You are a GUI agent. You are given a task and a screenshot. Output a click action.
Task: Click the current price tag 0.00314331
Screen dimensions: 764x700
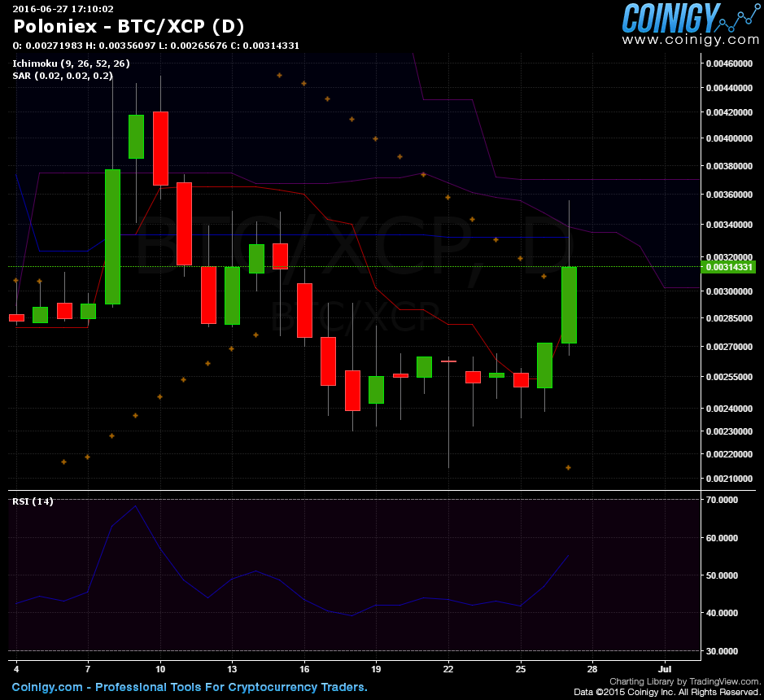729,267
